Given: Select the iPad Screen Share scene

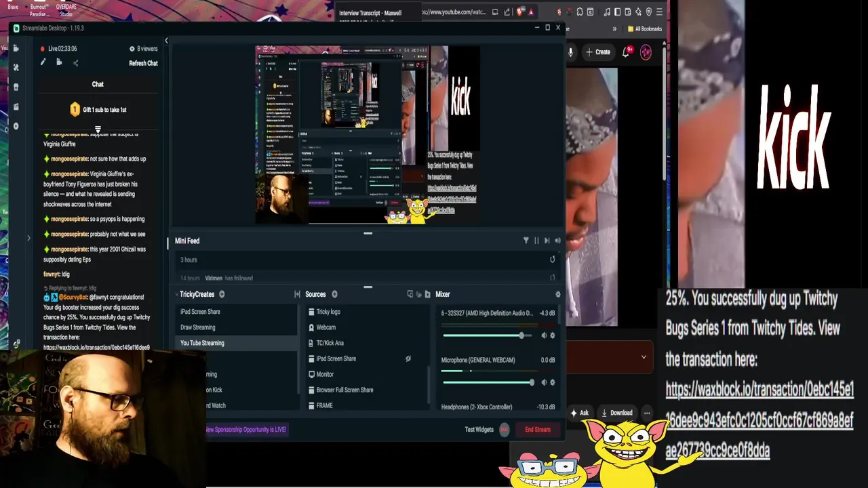Looking at the screenshot, I should [235, 312].
